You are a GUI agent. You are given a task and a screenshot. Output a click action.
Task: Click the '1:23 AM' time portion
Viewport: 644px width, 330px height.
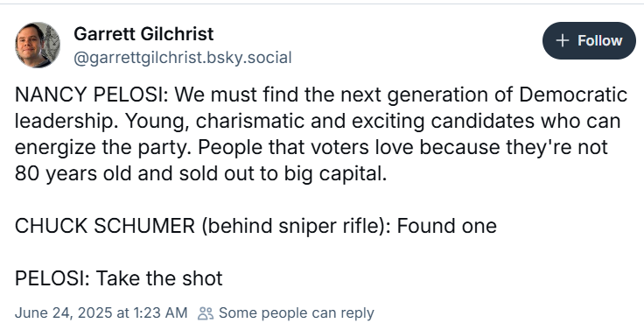[160, 313]
